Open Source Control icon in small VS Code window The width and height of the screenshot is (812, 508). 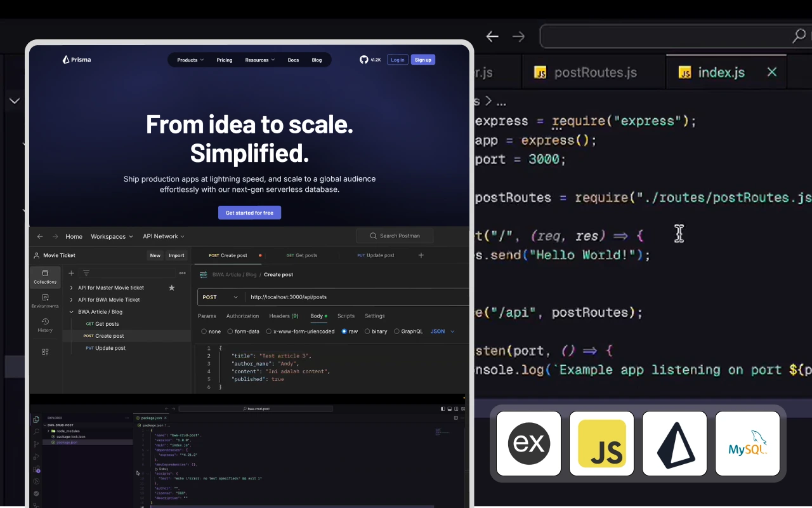[36, 444]
